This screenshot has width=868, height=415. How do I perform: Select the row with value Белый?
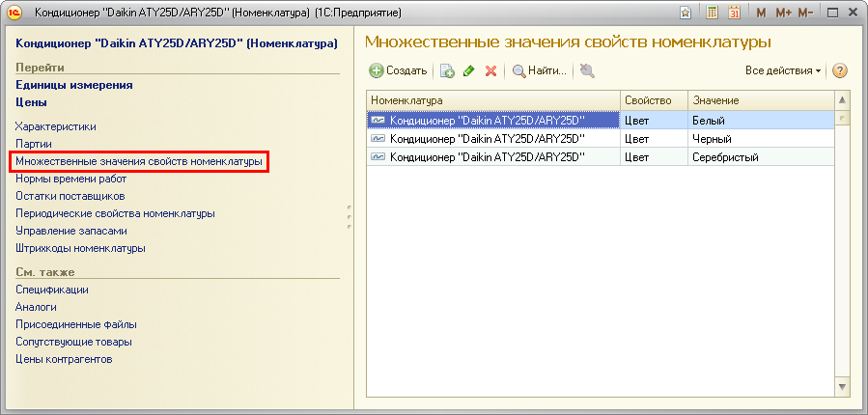pyautogui.click(x=601, y=120)
